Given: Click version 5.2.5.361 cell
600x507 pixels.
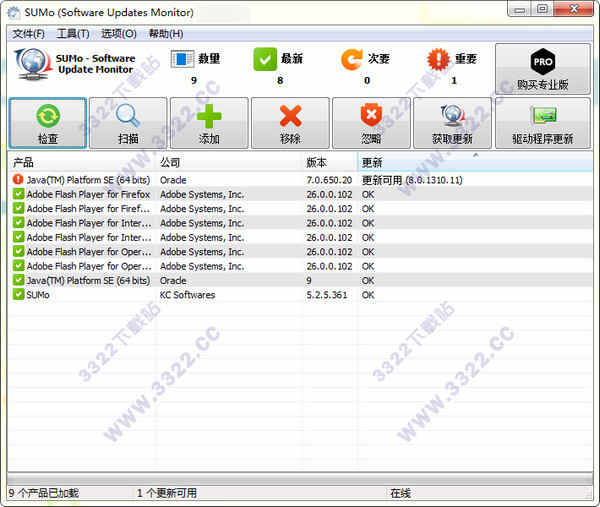Looking at the screenshot, I should pyautogui.click(x=327, y=295).
